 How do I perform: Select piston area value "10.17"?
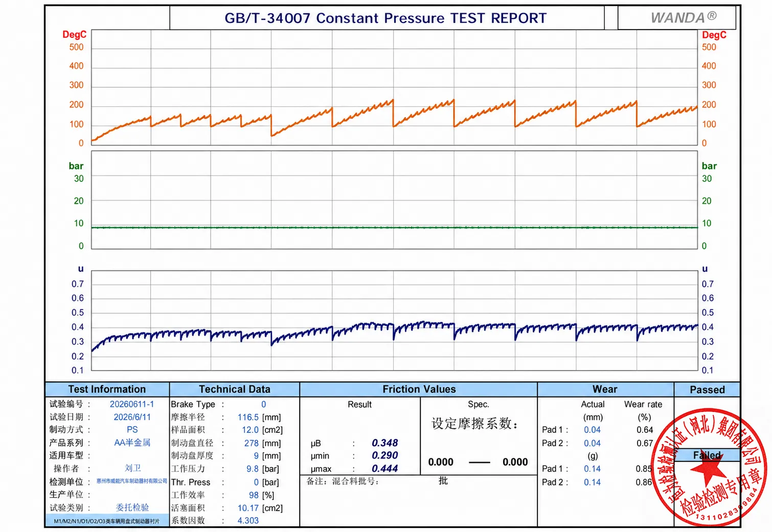[248, 508]
